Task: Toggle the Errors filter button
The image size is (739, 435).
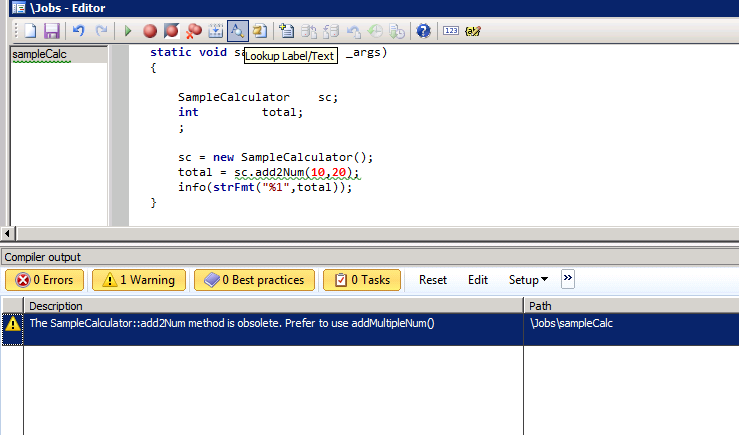Action: click(x=45, y=280)
